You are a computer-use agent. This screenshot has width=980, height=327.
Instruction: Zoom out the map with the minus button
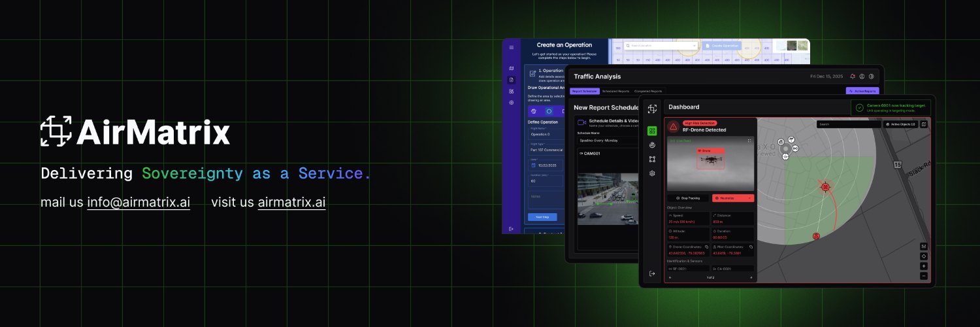click(x=924, y=276)
